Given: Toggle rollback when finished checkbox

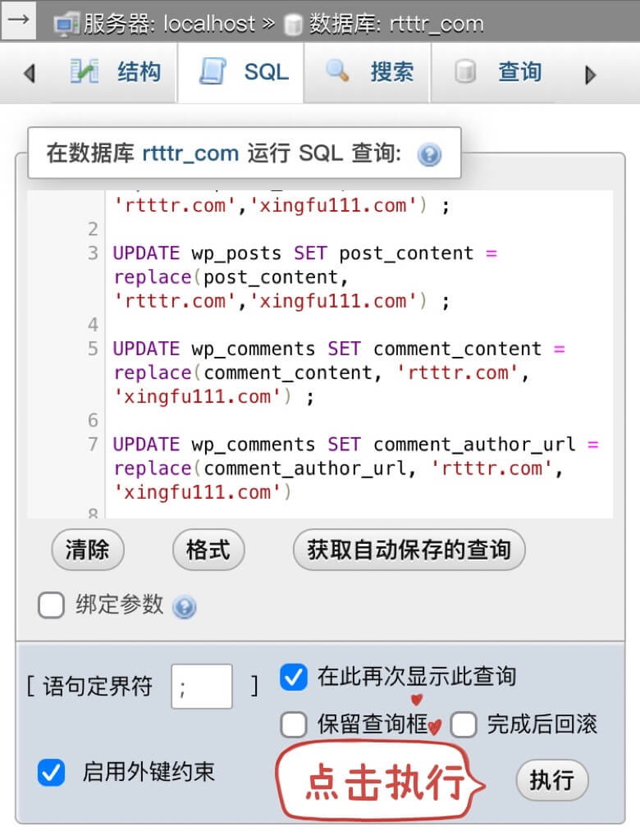Looking at the screenshot, I should pos(464,724).
